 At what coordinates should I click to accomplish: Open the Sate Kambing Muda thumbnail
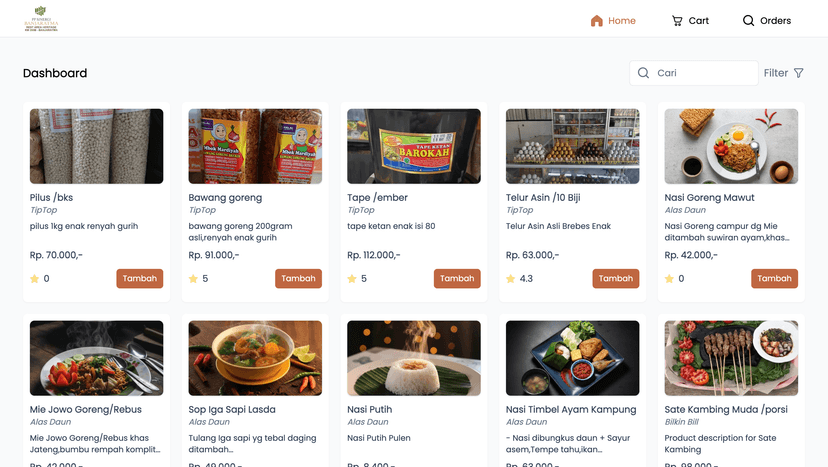pyautogui.click(x=731, y=357)
